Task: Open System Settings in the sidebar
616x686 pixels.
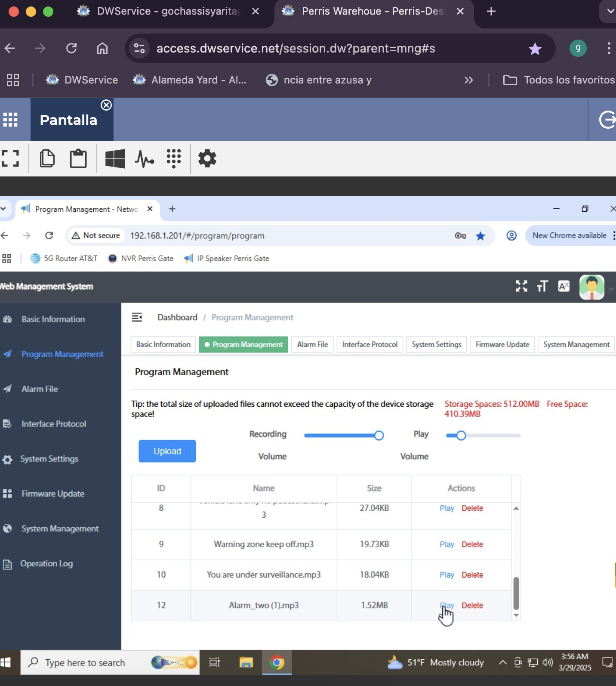Action: (49, 459)
